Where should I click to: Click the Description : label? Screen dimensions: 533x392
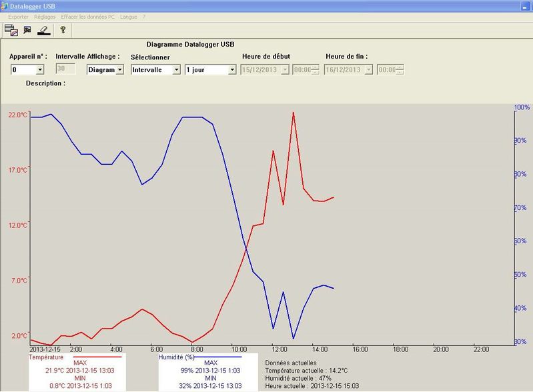45,83
